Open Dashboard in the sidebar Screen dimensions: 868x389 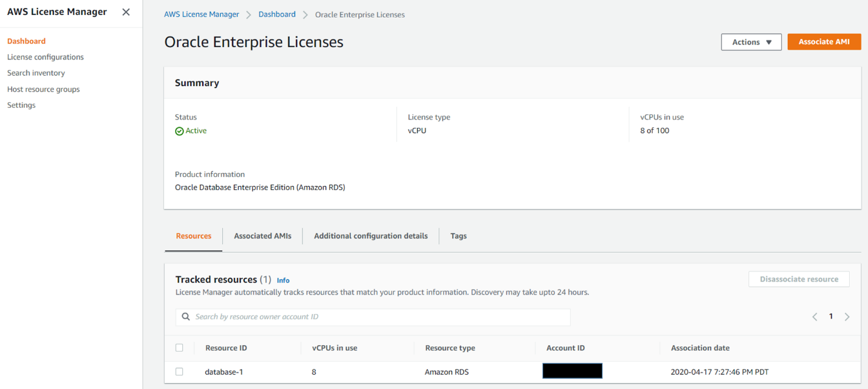26,41
